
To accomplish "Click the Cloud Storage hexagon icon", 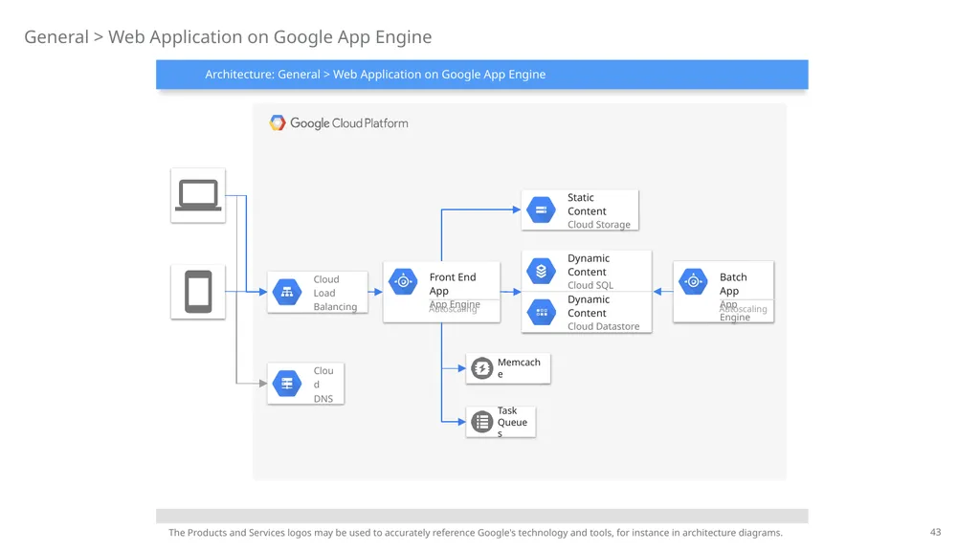I will click(x=542, y=209).
